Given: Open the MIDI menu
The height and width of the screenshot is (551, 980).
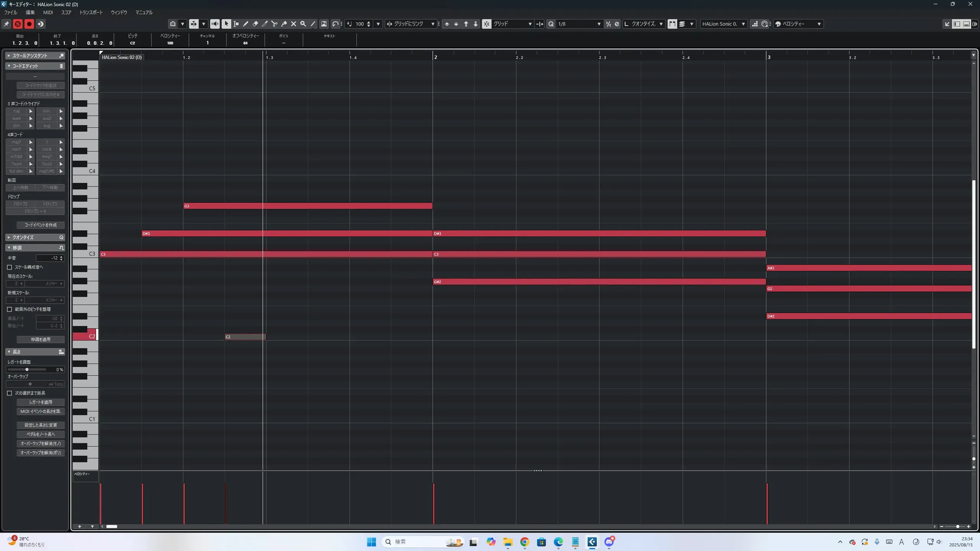Looking at the screenshot, I should (x=48, y=12).
